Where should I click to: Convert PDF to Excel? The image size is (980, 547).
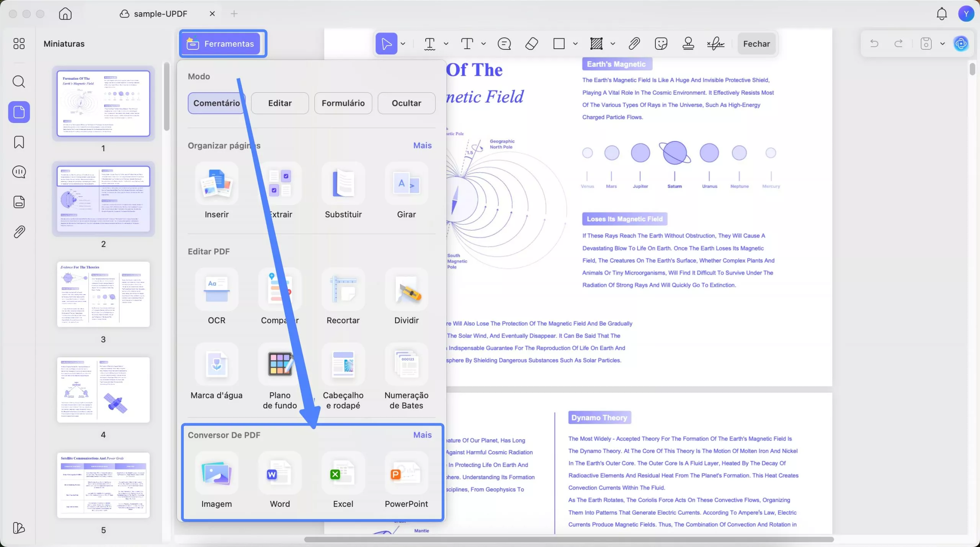pos(343,480)
